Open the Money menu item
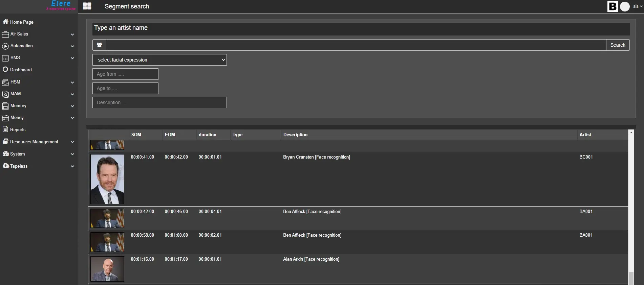 pos(17,118)
